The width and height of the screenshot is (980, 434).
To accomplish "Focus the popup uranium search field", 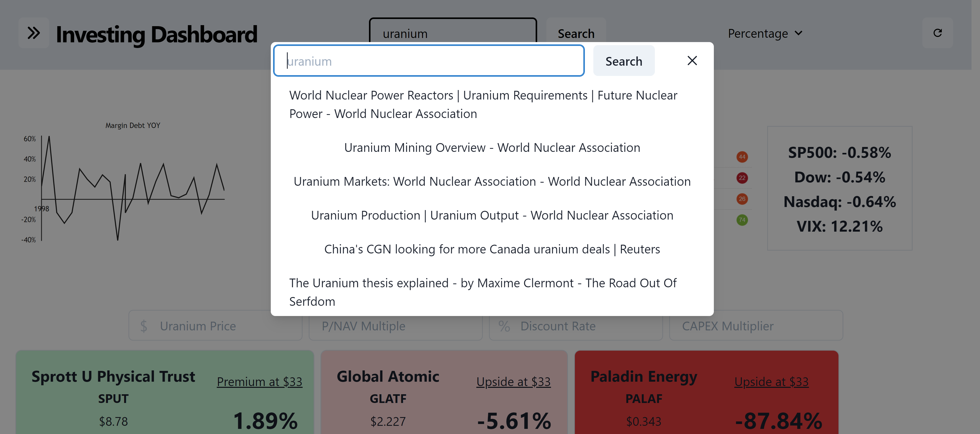I will pos(429,61).
